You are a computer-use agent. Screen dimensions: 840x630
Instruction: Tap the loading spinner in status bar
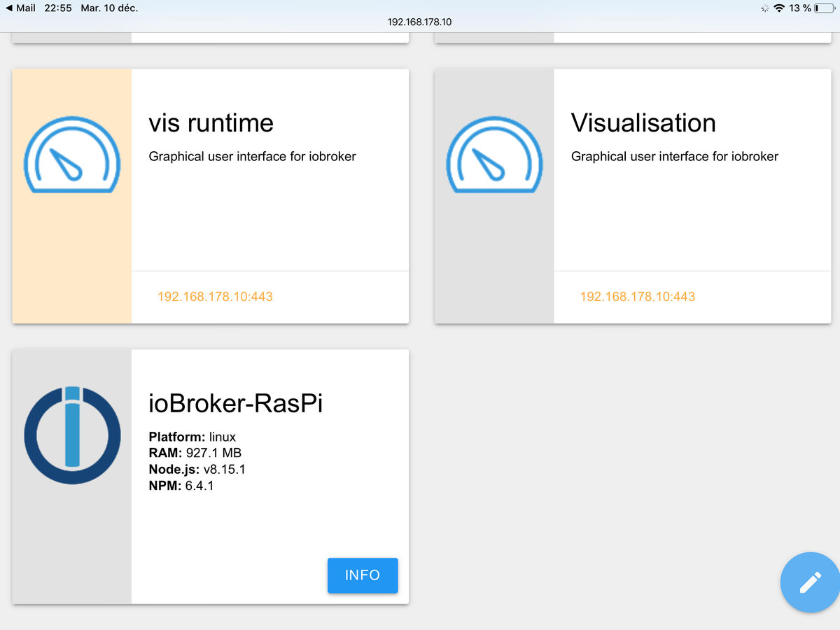764,8
